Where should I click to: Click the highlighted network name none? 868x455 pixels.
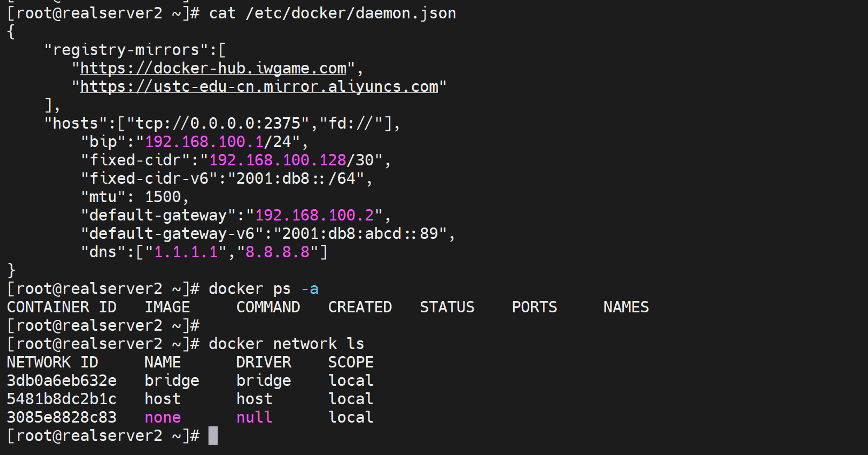(x=163, y=418)
